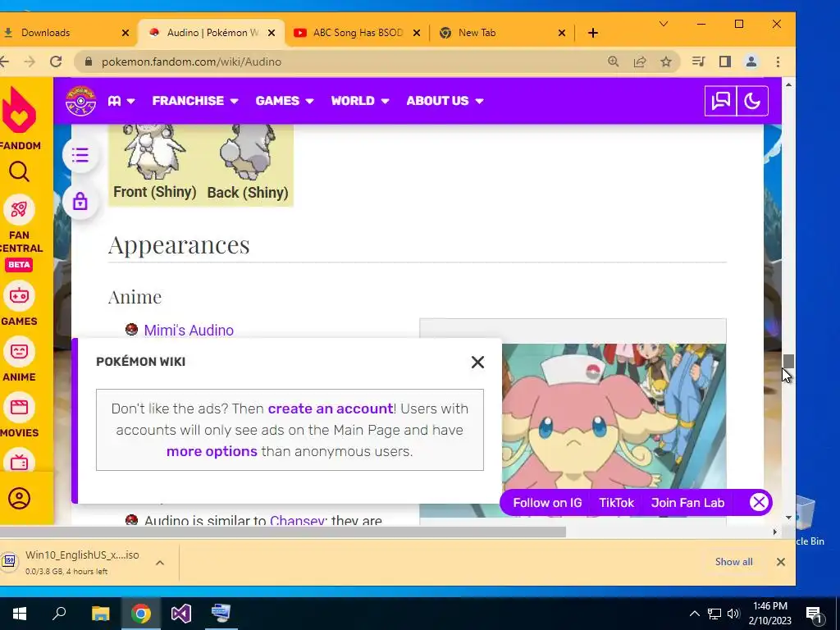This screenshot has height=630, width=840.
Task: Dismiss the Follow on IG social bar
Action: (759, 503)
